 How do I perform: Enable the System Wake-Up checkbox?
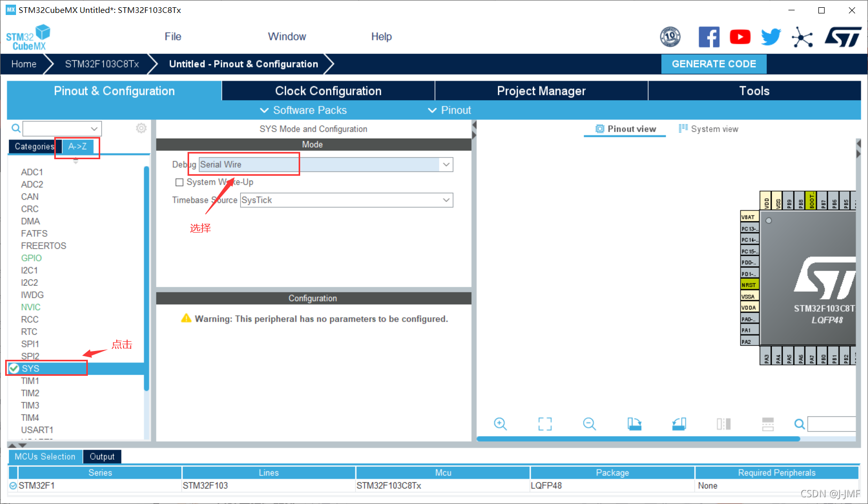click(x=179, y=182)
